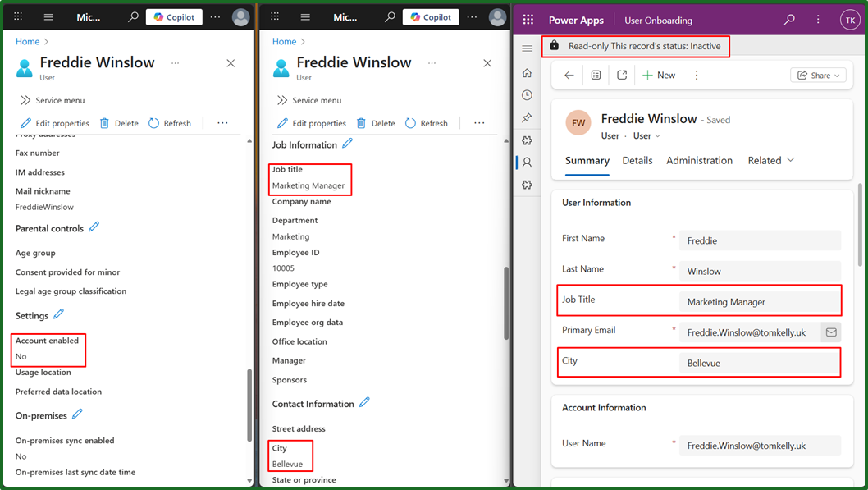Click the Power Apps search magnifier icon
The image size is (868, 490).
pyautogui.click(x=789, y=20)
